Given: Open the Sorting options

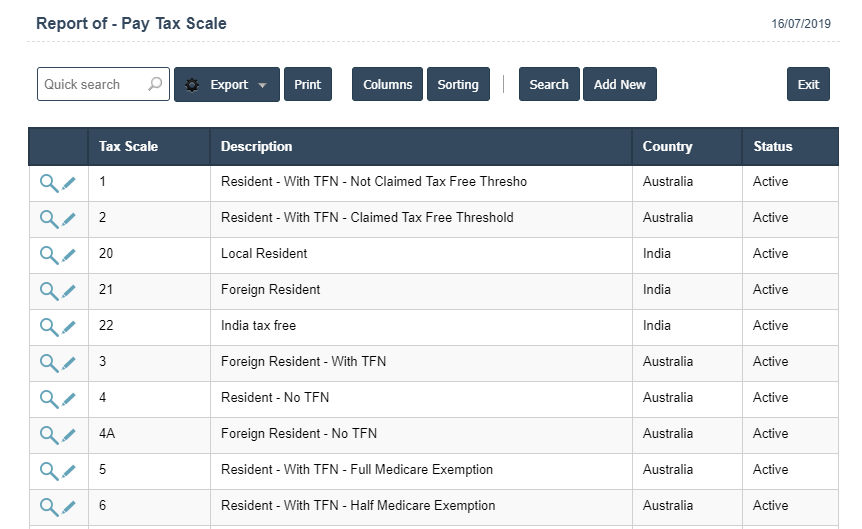Looking at the screenshot, I should click(x=458, y=85).
